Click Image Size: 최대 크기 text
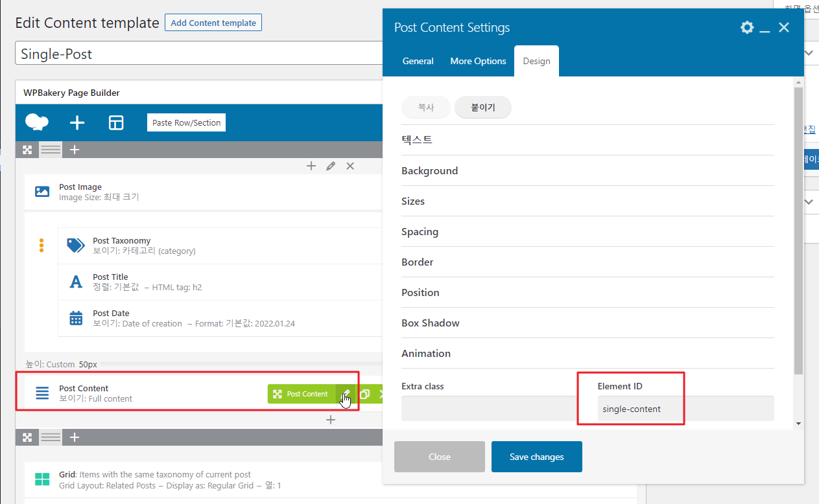 (x=99, y=197)
